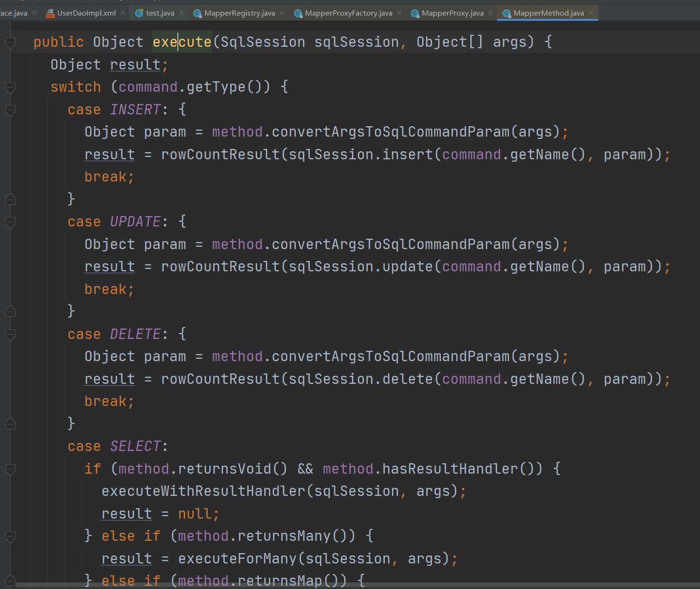Click 'convertArgsToSqlCommandParam' under case INSERT
The width and height of the screenshot is (700, 589).
(x=391, y=132)
